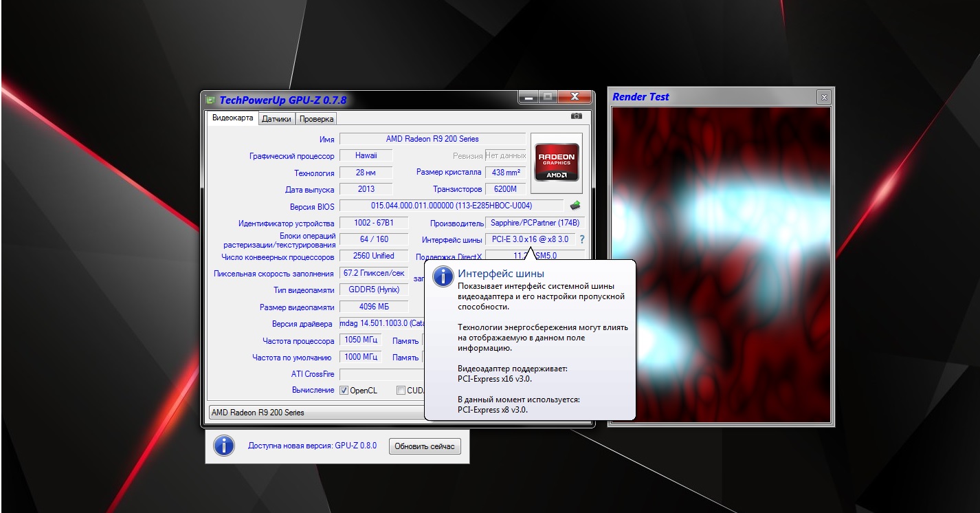Viewport: 980px width, 513px height.
Task: Click the Hawaii graphics processor field
Action: point(366,155)
